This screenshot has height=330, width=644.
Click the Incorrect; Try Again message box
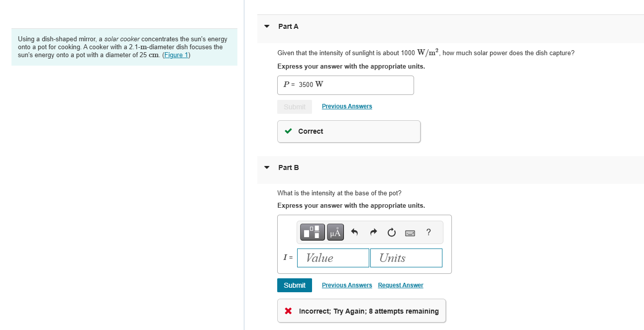click(x=361, y=311)
